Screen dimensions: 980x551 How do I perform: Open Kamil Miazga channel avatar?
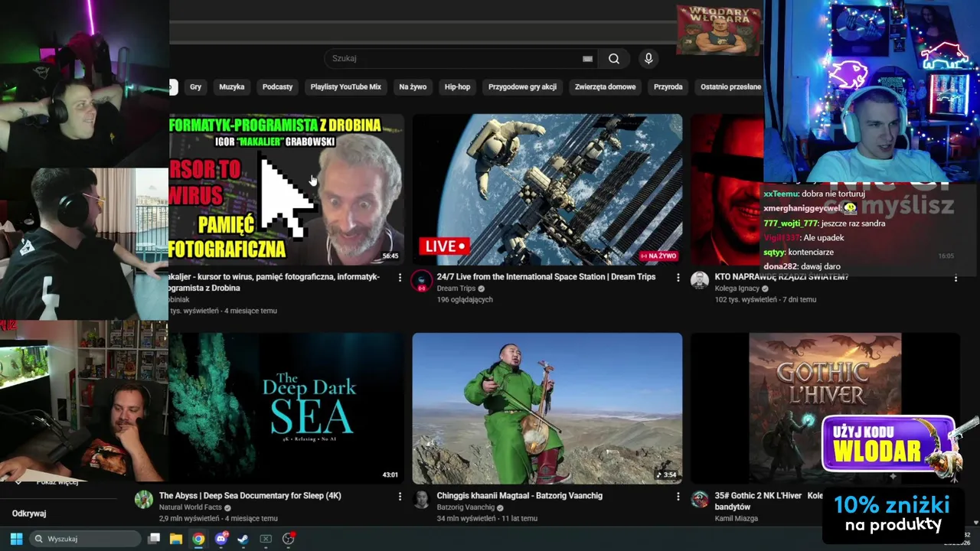point(699,500)
